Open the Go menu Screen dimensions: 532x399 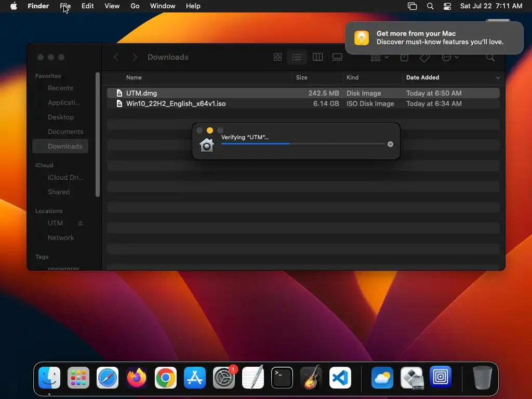point(135,6)
